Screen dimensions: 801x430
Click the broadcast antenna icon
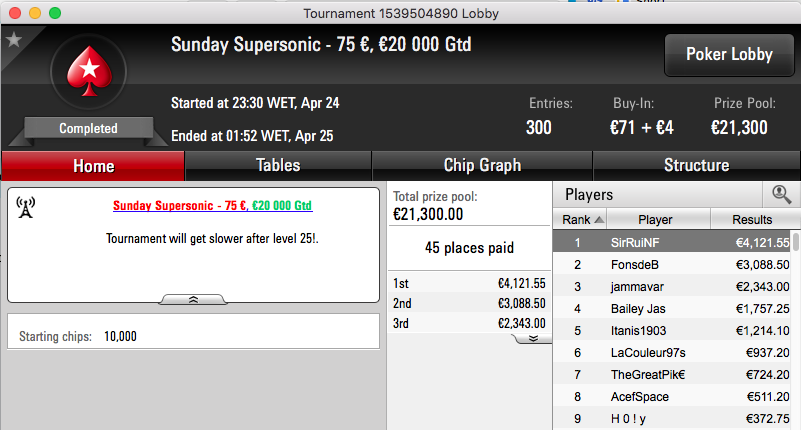click(26, 207)
